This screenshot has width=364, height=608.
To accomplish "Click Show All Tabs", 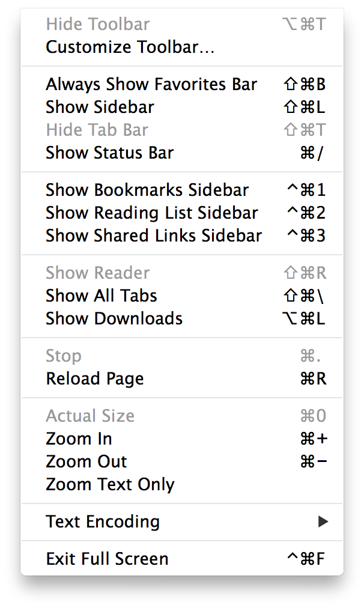I will [101, 296].
